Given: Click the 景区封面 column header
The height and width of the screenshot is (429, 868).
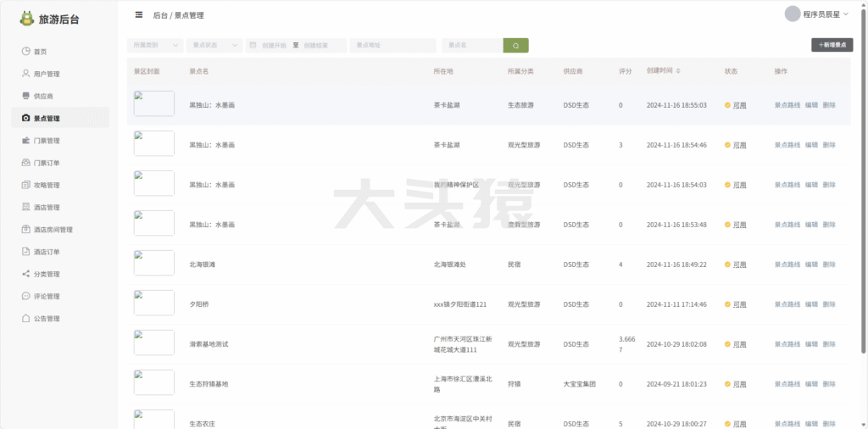Looking at the screenshot, I should pos(147,71).
